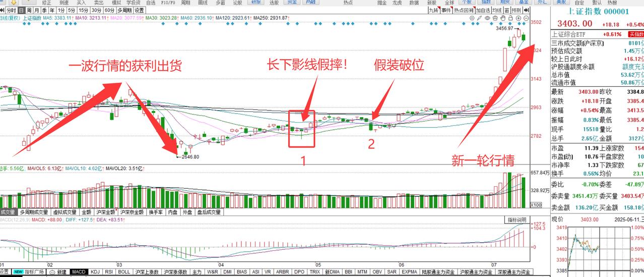Open the 均线 tab
This screenshot has height=277, width=644.
coord(497,10)
